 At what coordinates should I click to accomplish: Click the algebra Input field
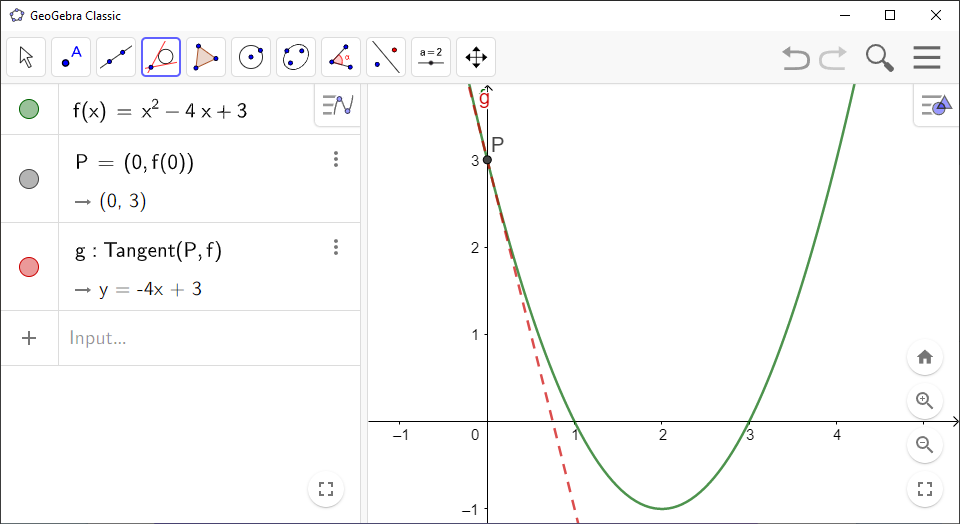point(200,338)
